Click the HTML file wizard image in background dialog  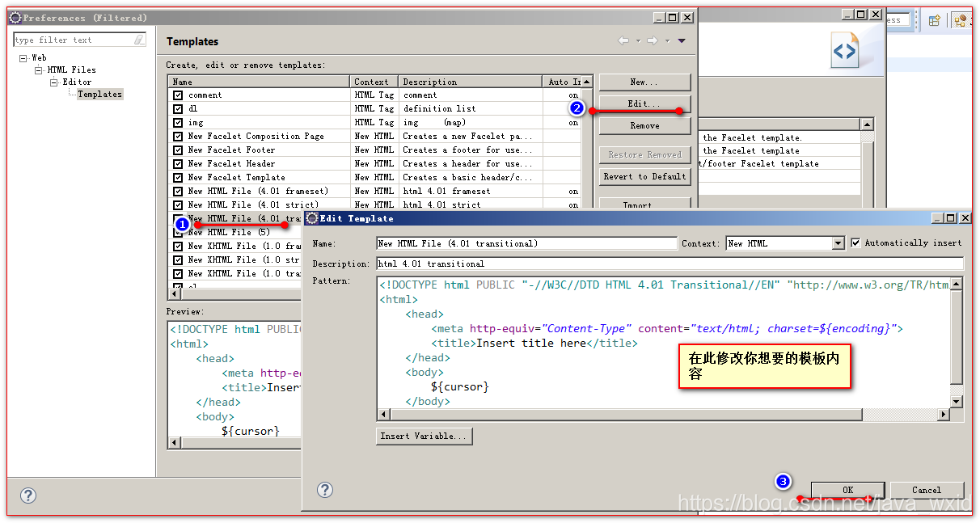click(x=845, y=53)
